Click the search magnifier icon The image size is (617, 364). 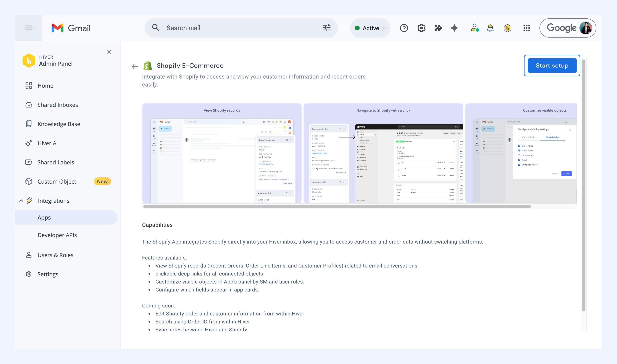pyautogui.click(x=155, y=28)
